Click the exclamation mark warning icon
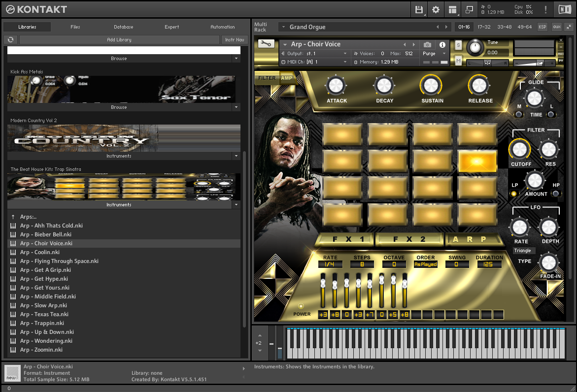This screenshot has height=392, width=577. click(x=545, y=9)
